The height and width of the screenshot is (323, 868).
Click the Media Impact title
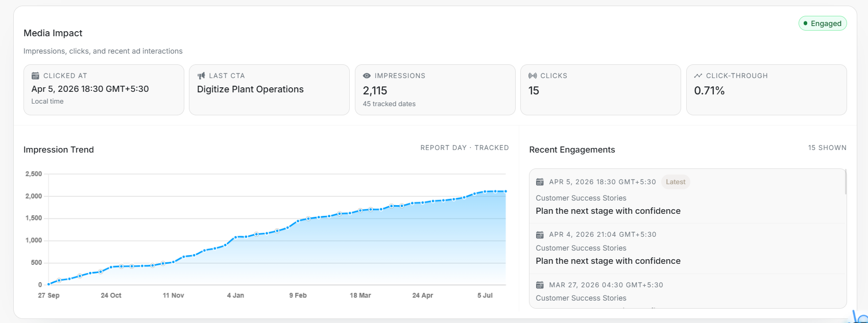[53, 33]
